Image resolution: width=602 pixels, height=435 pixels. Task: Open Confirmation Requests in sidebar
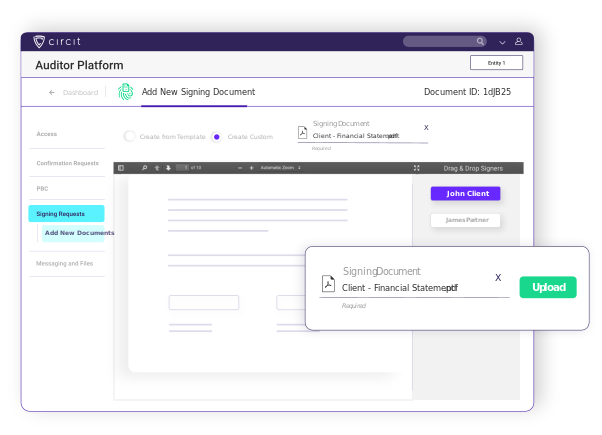67,163
